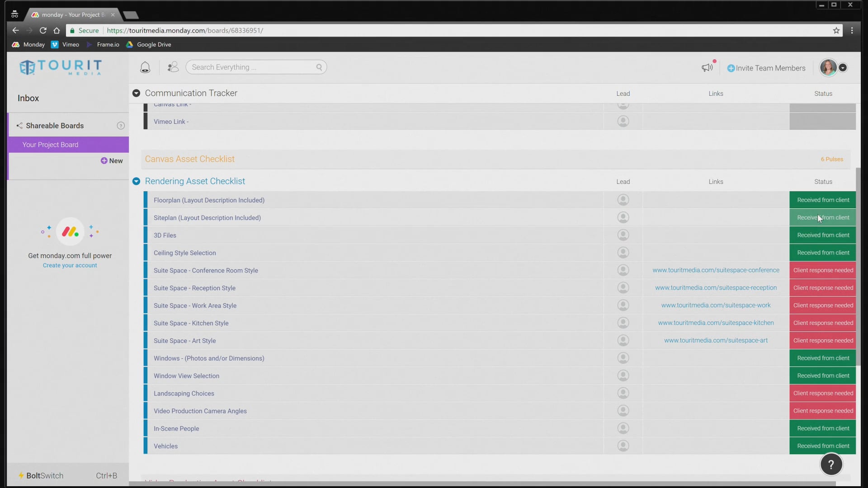Open the profile dropdown arrow beside avatar
Viewport: 868px width, 488px height.
(843, 68)
